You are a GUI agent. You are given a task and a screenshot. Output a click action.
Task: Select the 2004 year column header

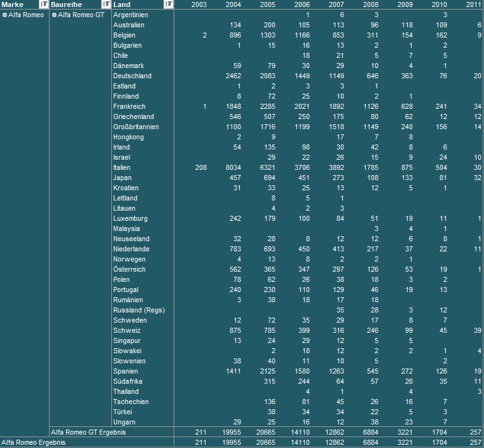(x=233, y=4)
